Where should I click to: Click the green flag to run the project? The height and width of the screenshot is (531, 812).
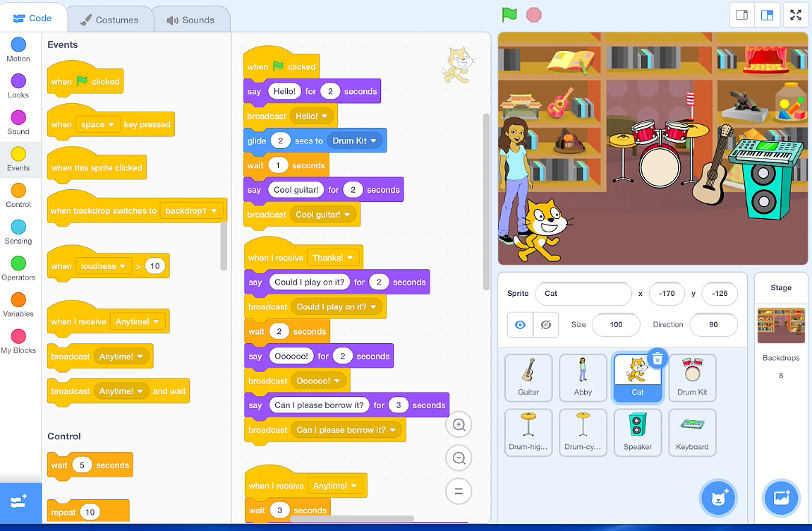tap(509, 15)
